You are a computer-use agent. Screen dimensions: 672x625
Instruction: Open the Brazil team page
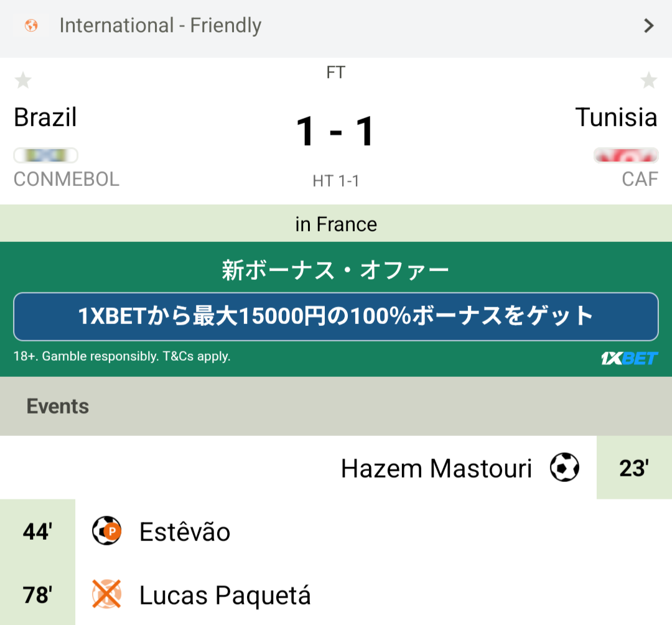point(45,117)
